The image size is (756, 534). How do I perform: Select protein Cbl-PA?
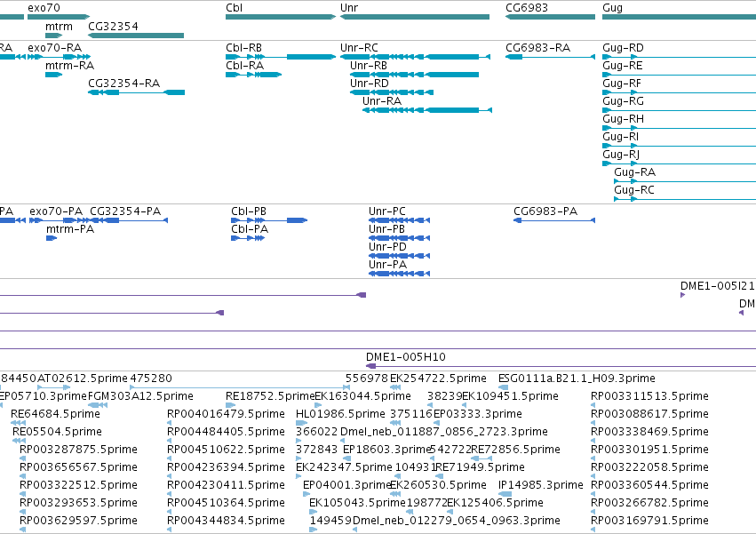point(248,238)
